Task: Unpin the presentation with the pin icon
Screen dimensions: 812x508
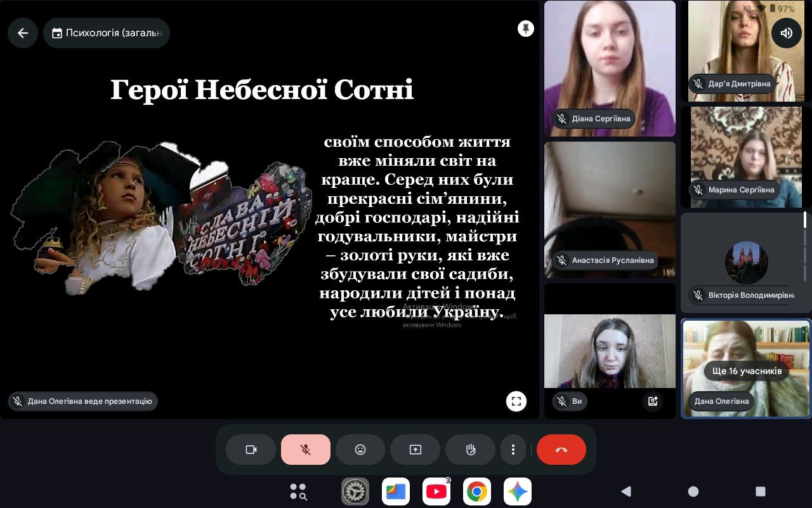Action: pyautogui.click(x=525, y=29)
